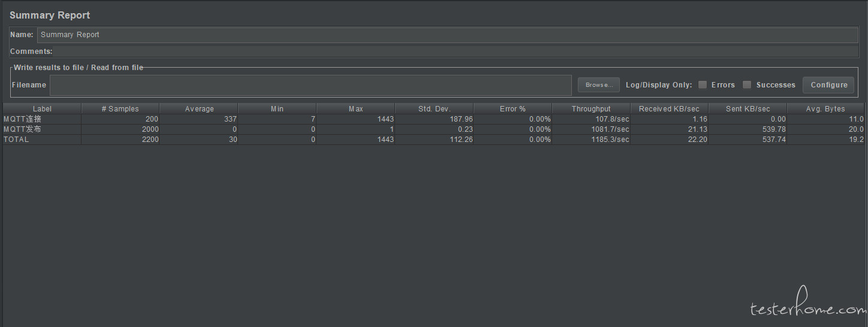Image resolution: width=868 pixels, height=327 pixels.
Task: Click the Label column header
Action: coord(42,109)
